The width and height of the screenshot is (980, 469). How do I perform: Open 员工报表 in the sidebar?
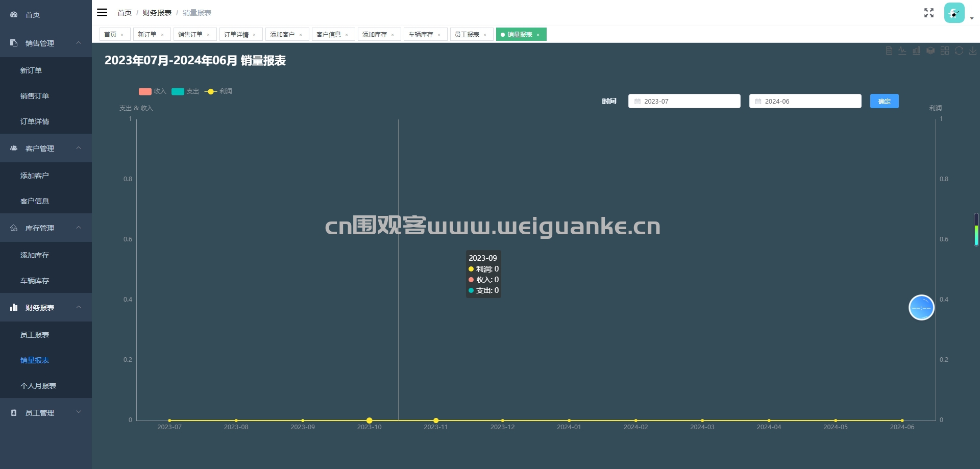(46, 335)
